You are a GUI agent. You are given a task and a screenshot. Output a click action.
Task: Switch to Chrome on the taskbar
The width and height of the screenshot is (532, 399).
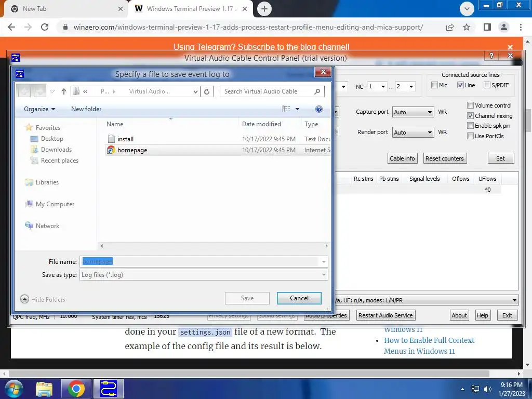click(x=76, y=389)
